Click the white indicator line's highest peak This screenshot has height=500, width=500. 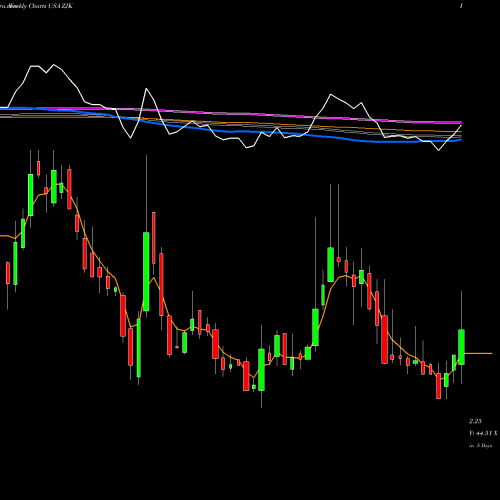tap(54, 65)
